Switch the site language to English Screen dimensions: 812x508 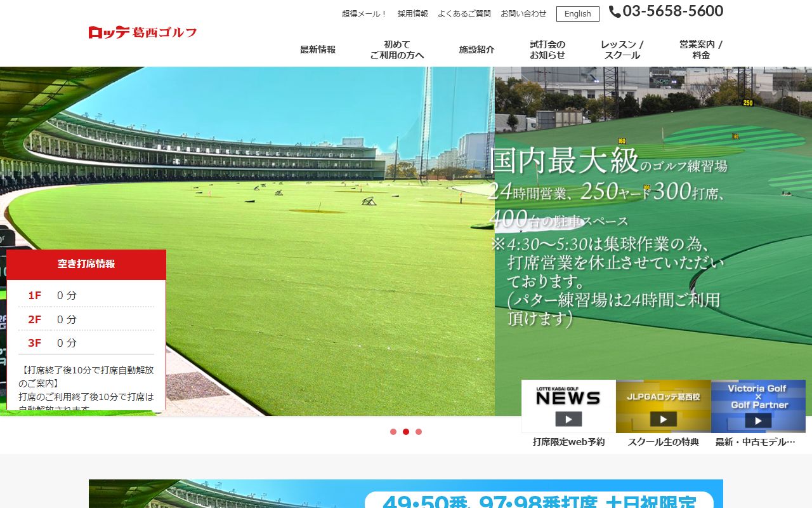point(578,14)
